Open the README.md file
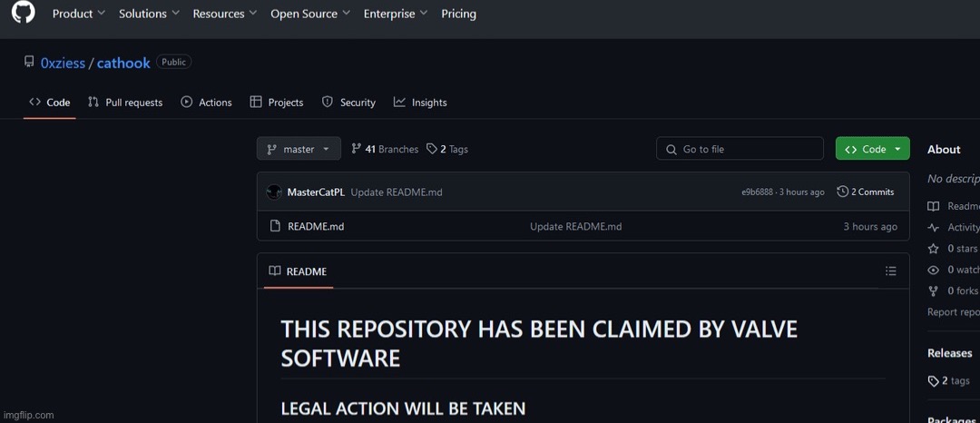This screenshot has height=423, width=980. pos(316,226)
